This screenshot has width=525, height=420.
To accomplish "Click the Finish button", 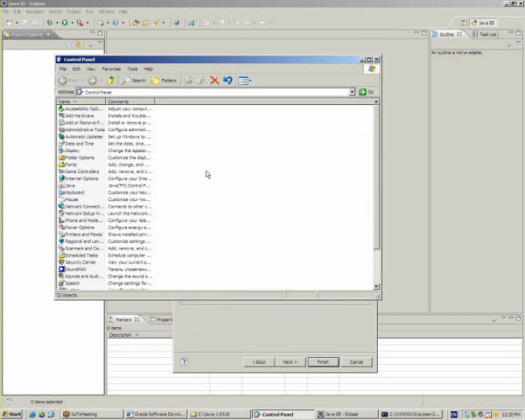I will coord(322,361).
